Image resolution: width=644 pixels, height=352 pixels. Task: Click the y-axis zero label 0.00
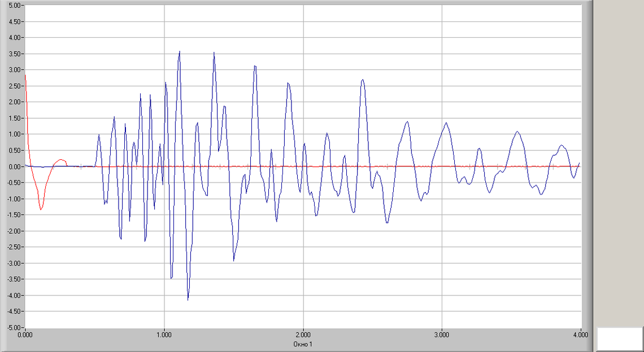[14, 166]
